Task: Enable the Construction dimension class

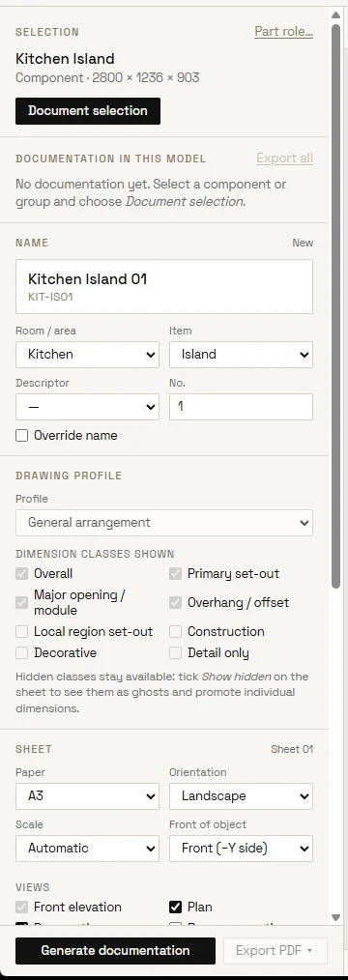Action: tap(176, 632)
